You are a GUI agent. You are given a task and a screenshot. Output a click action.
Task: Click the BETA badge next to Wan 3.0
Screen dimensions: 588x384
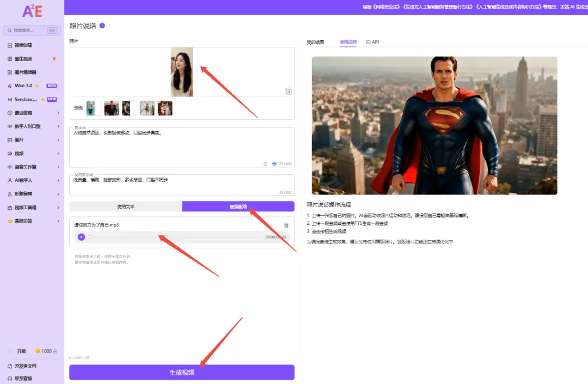click(x=52, y=86)
